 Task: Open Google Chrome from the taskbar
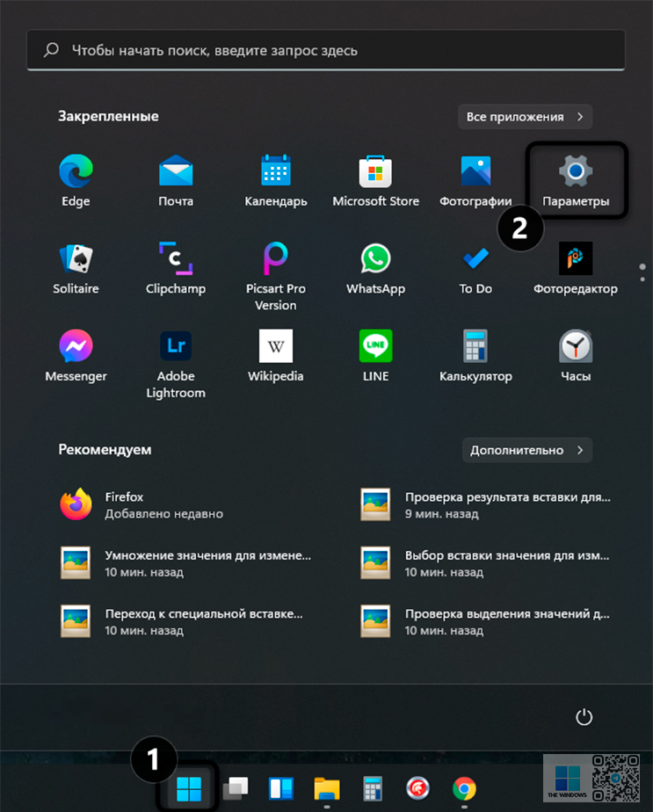(464, 788)
